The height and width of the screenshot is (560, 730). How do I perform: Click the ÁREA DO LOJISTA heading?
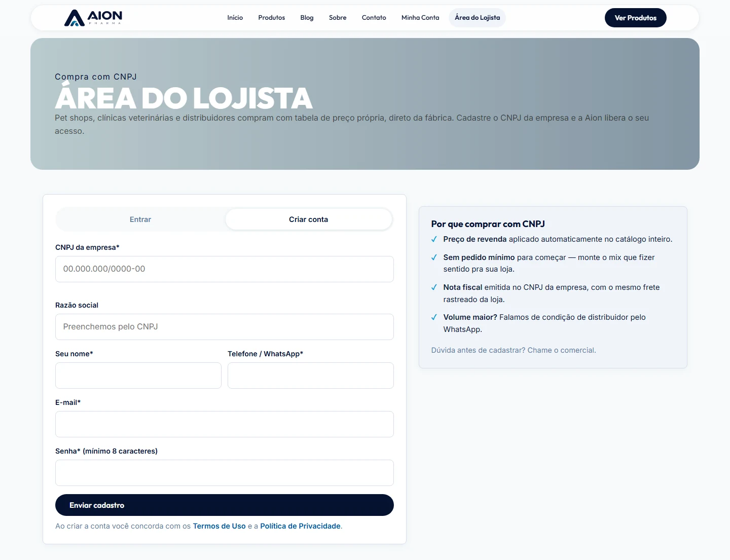[184, 98]
